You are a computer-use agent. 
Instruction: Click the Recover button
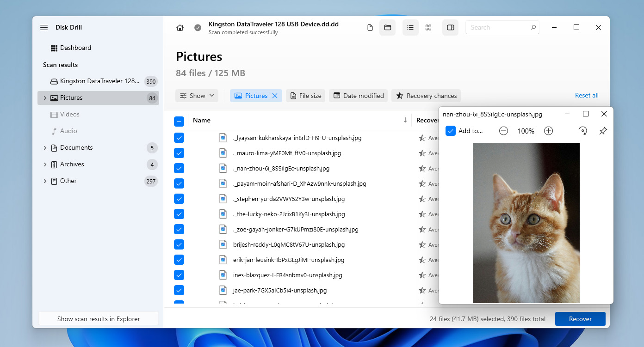click(580, 319)
